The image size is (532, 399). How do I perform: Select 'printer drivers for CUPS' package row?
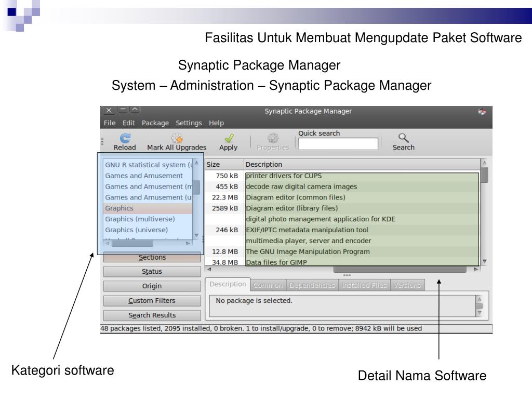343,176
